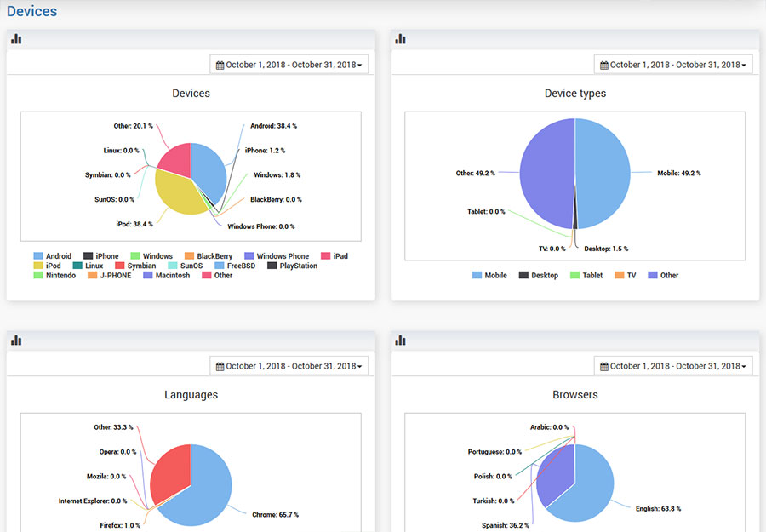Click bar chart icon above Devices panel
The image size is (766, 532).
[16, 39]
